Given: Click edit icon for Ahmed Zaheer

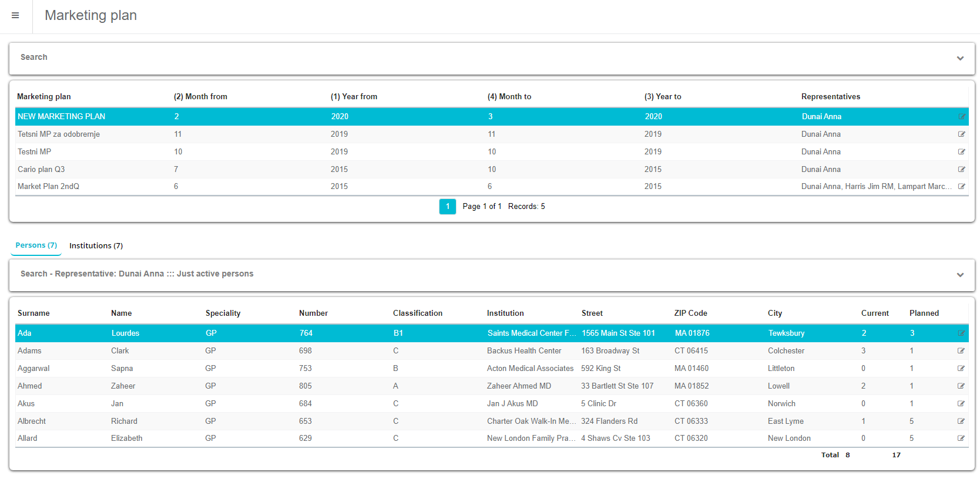Looking at the screenshot, I should point(961,386).
